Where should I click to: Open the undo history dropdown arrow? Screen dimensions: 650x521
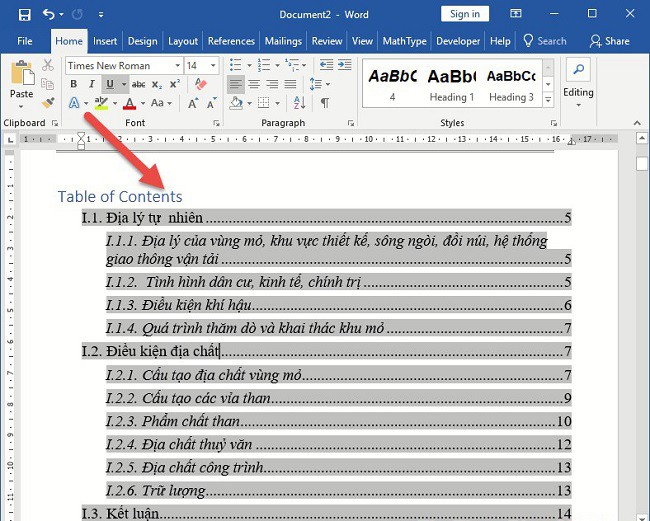61,15
